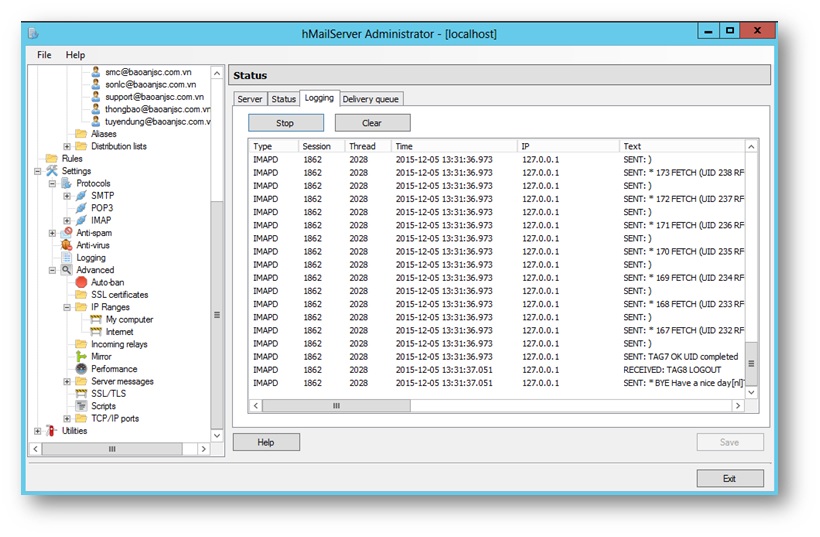
Task: Collapse the IP Ranges node
Action: [67, 308]
